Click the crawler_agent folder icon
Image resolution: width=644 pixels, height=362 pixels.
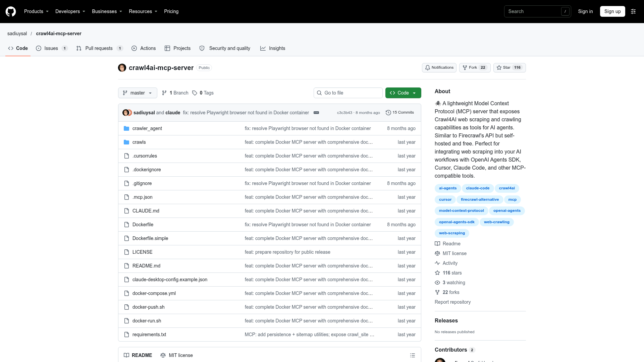click(126, 128)
